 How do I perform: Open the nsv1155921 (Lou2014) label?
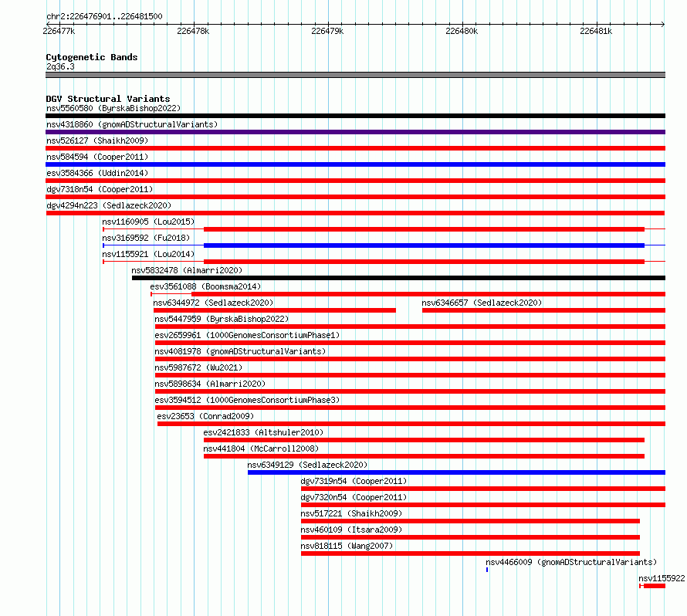148,254
